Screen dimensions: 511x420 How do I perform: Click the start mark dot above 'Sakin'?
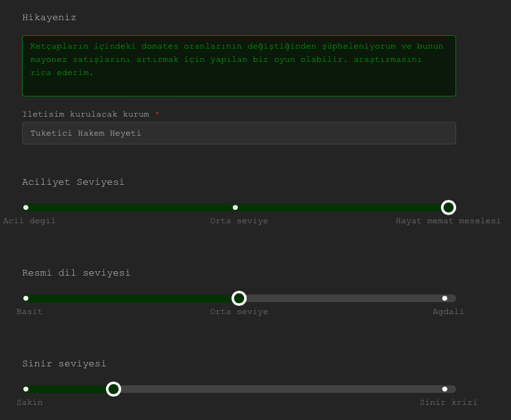tap(26, 389)
